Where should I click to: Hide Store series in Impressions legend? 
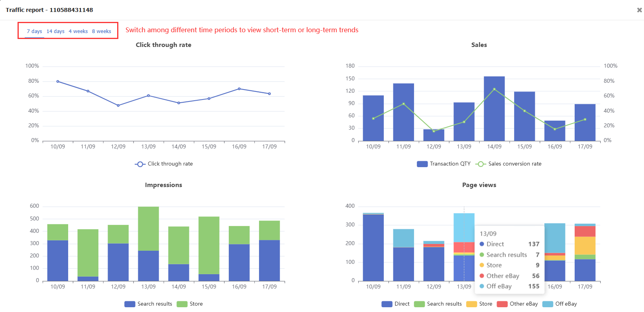coord(182,304)
